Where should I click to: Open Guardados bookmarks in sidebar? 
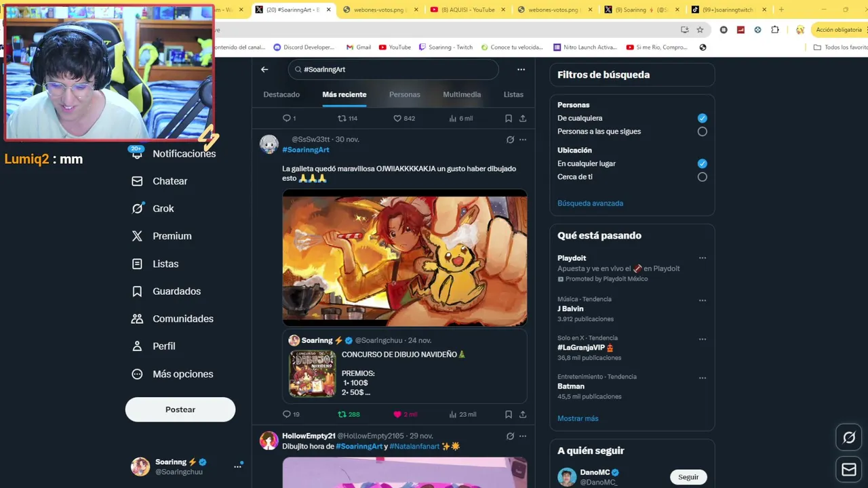pos(167,291)
